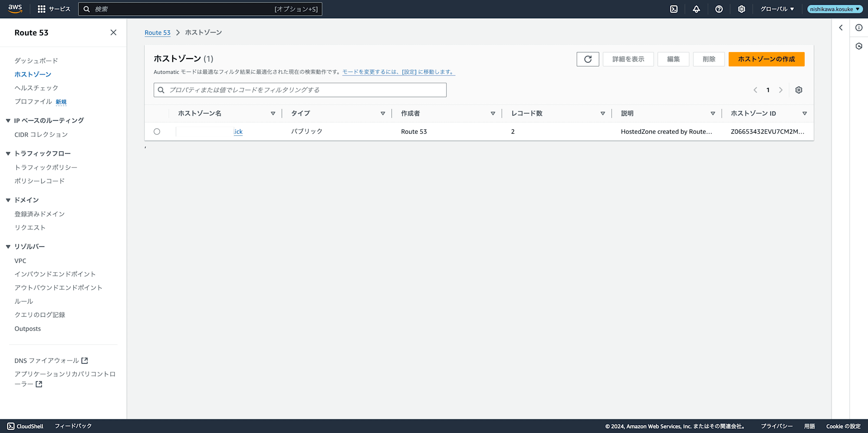The width and height of the screenshot is (868, 433).
Task: Open ポリシーレコード in sidebar
Action: pyautogui.click(x=39, y=181)
